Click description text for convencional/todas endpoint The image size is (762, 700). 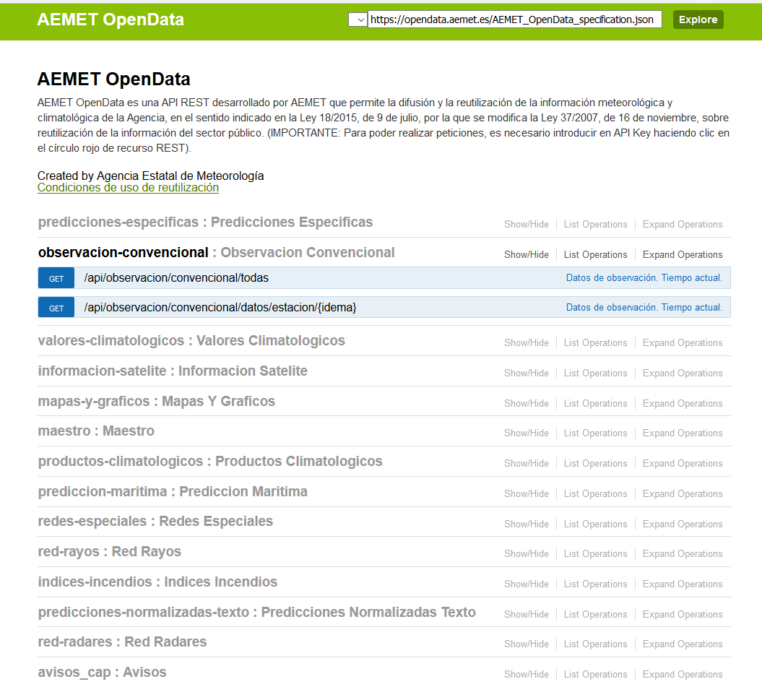click(644, 277)
